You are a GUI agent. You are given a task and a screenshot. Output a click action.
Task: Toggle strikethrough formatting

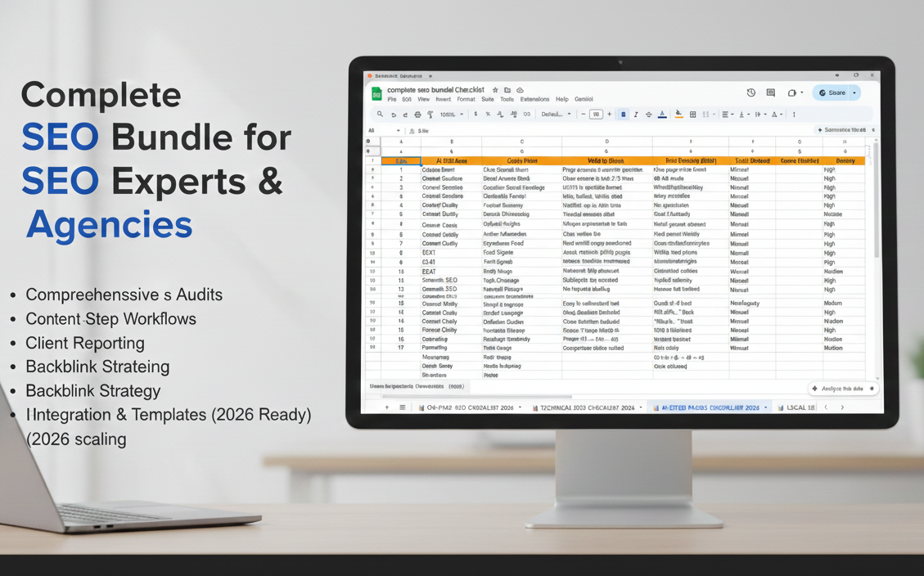tap(649, 115)
